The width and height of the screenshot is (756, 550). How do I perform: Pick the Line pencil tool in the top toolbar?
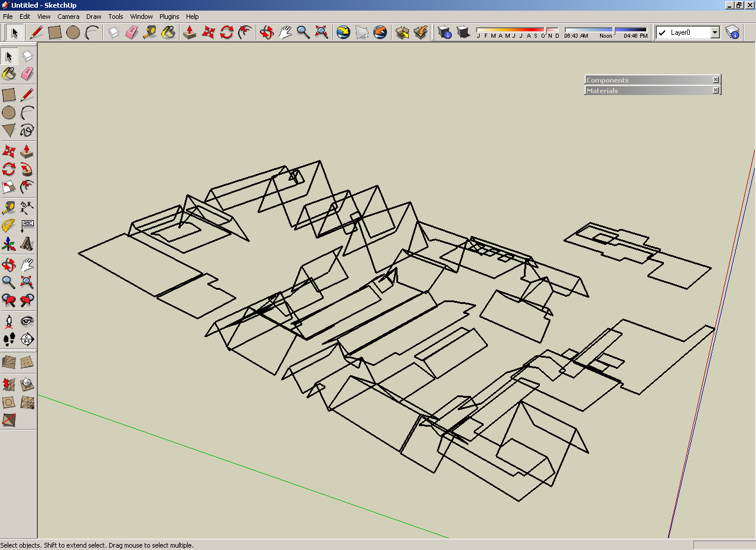37,32
